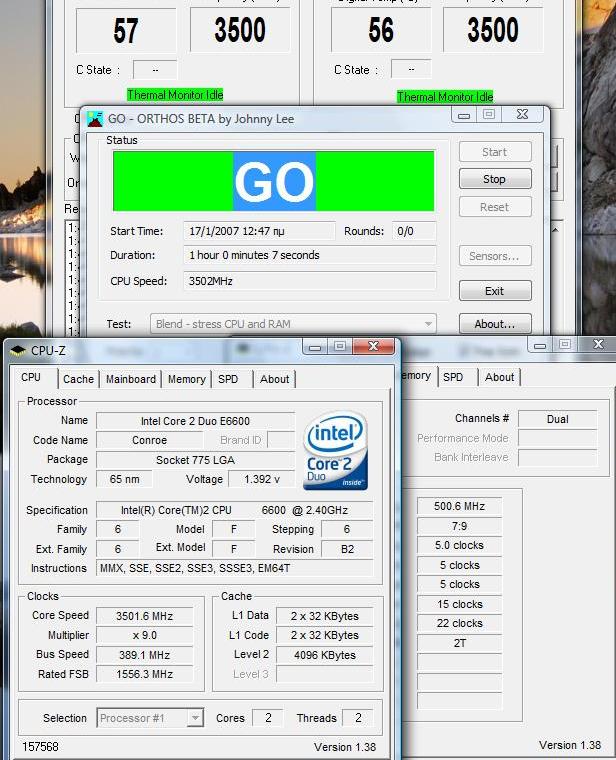Image resolution: width=616 pixels, height=760 pixels.
Task: Click the 15 clocks timing value
Action: [x=459, y=604]
